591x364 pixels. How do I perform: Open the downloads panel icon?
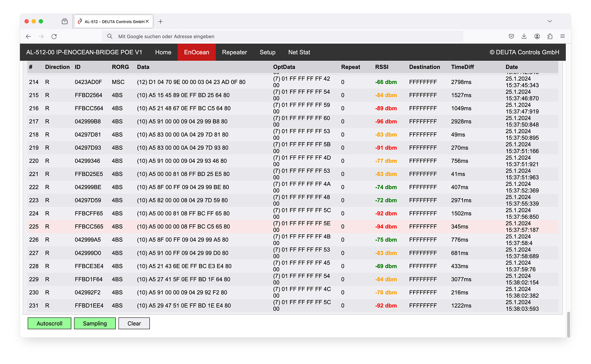[x=524, y=36]
